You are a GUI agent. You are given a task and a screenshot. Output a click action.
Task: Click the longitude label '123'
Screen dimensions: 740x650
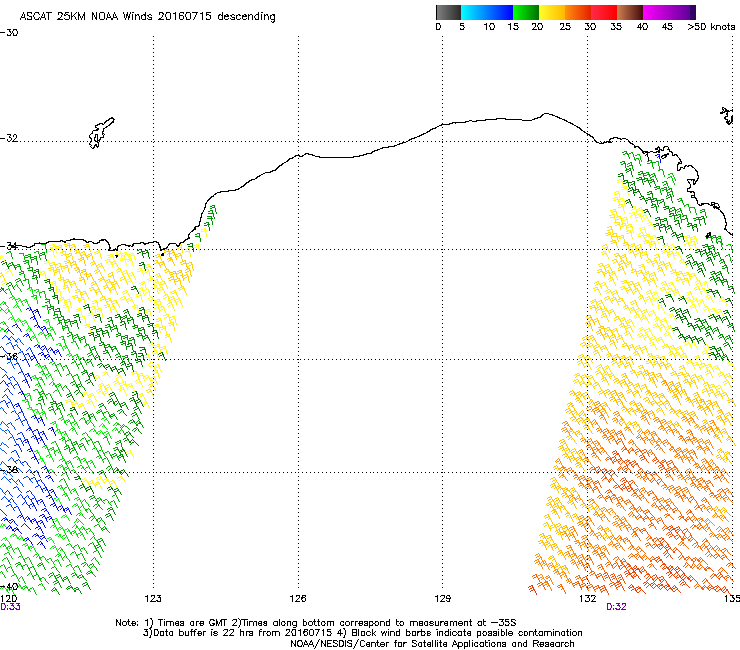tap(153, 599)
